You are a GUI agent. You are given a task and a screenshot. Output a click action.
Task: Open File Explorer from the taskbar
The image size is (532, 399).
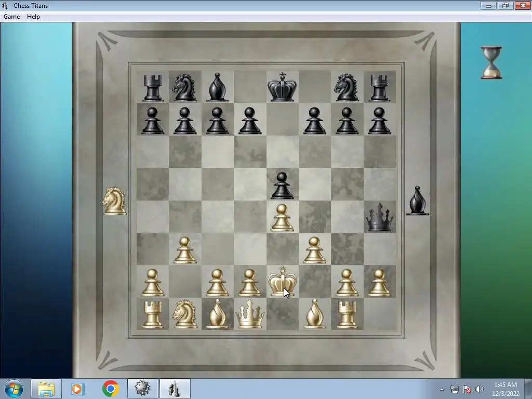tap(46, 389)
